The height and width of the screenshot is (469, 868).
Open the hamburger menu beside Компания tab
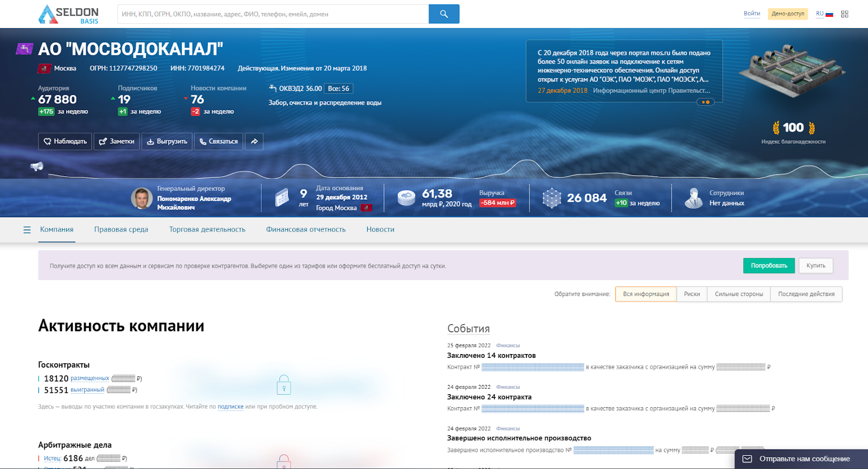coord(27,230)
